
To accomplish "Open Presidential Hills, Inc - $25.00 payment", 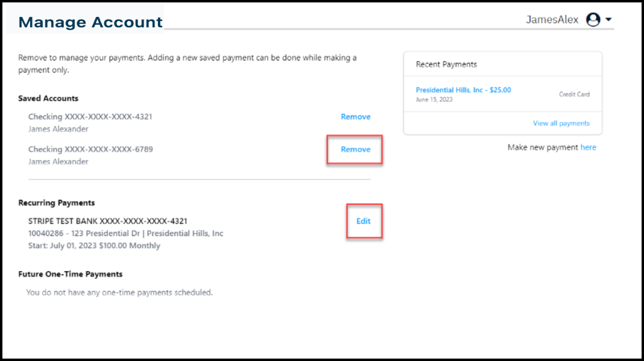I will (x=463, y=90).
